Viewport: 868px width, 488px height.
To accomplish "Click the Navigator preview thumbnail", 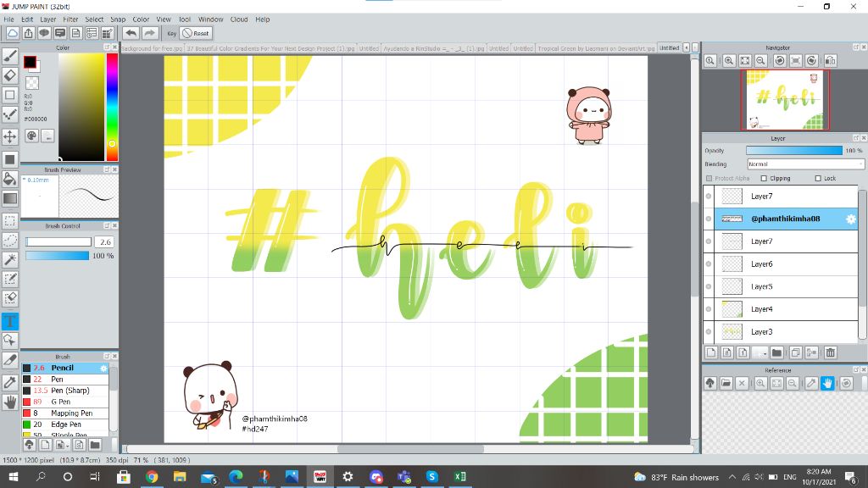I will point(785,100).
